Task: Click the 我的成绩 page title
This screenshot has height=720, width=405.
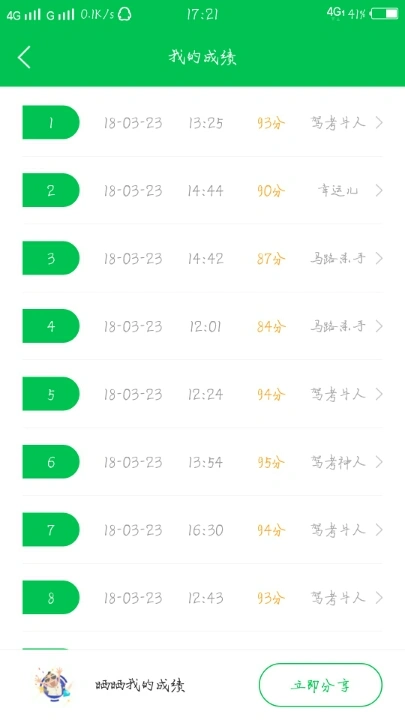Action: coord(202,57)
